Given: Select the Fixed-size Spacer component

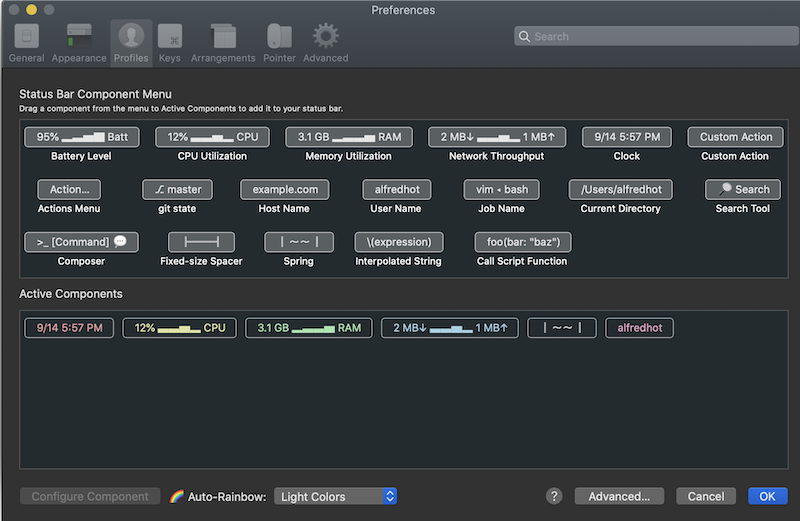Looking at the screenshot, I should tap(202, 242).
